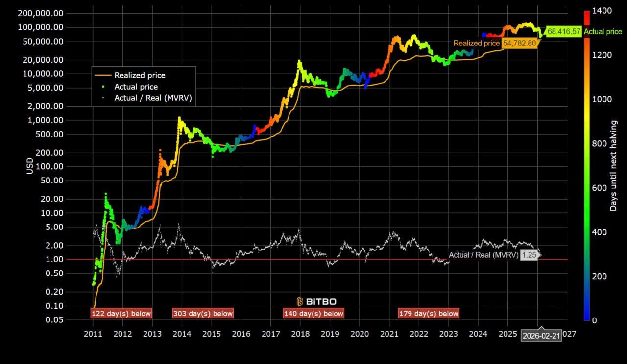The height and width of the screenshot is (364, 627).
Task: Click the green dot symbol in the legend
Action: pos(102,87)
